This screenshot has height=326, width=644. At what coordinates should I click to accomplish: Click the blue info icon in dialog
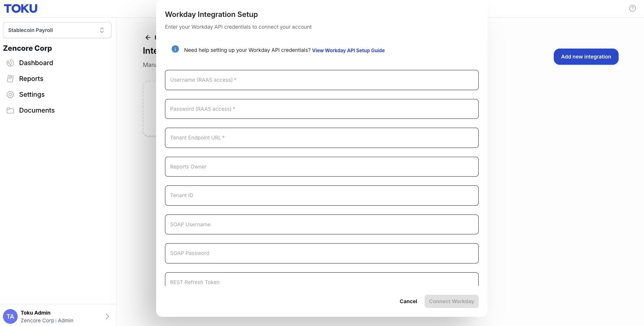click(175, 49)
